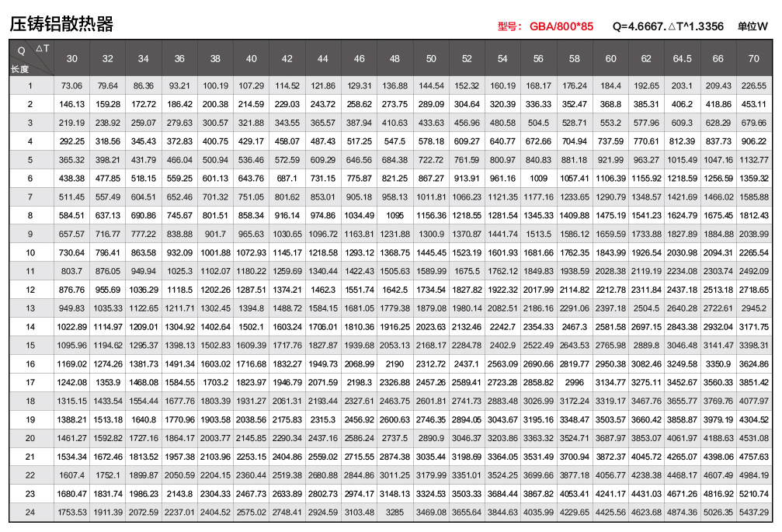Click the cell showing 1095
Viewport: 782px width, 532px height.
point(394,216)
